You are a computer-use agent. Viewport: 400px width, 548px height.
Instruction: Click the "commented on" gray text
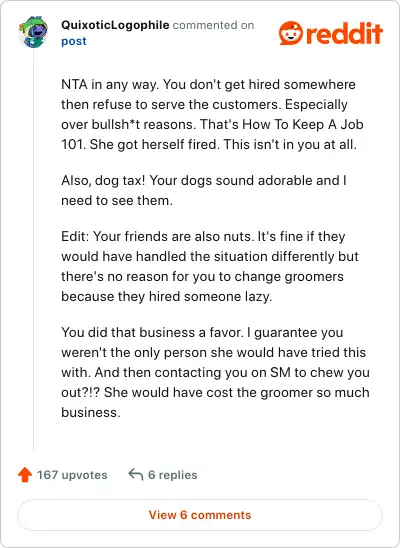(213, 25)
